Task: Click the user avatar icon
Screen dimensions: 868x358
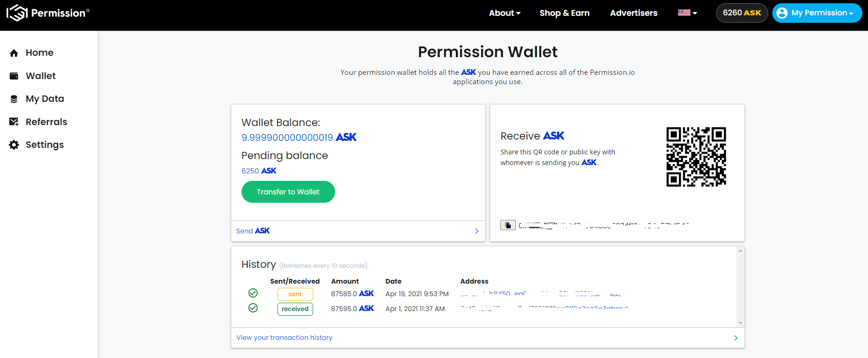Action: (x=782, y=13)
